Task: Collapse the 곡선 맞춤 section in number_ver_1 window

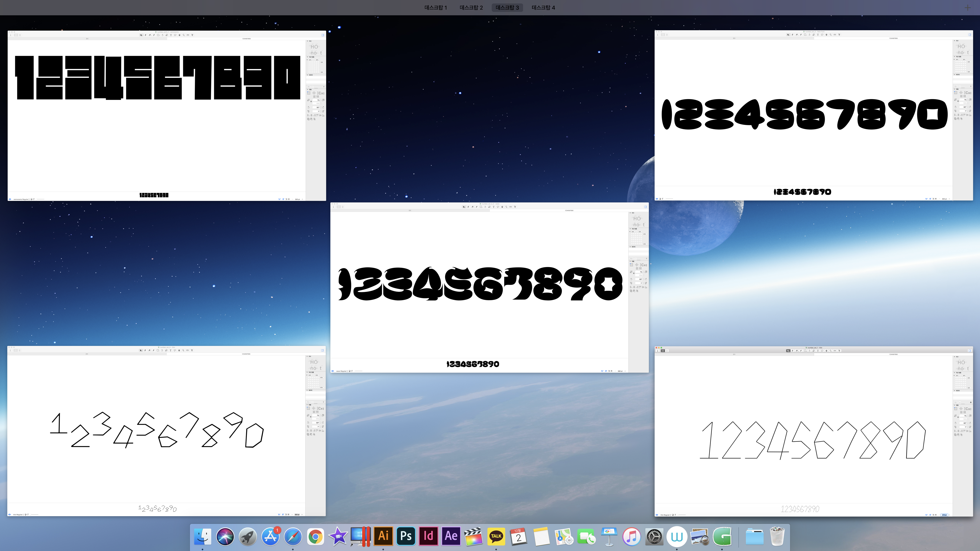Action: click(x=955, y=373)
